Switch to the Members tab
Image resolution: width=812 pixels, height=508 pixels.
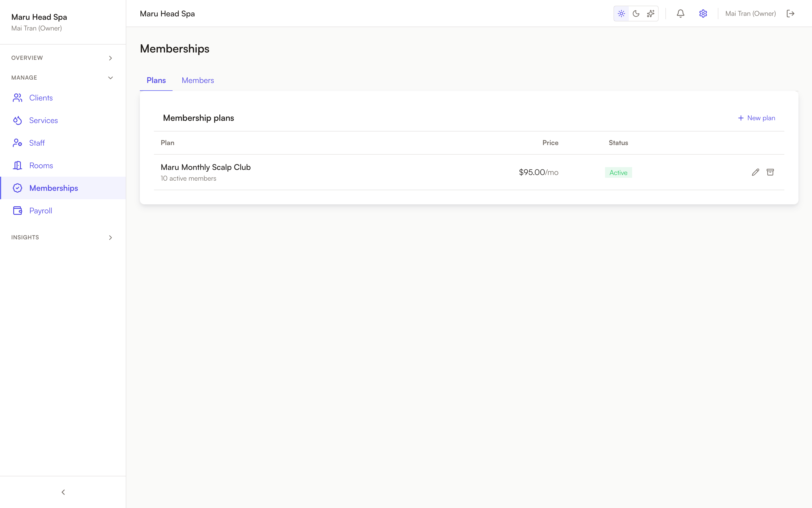click(x=198, y=80)
